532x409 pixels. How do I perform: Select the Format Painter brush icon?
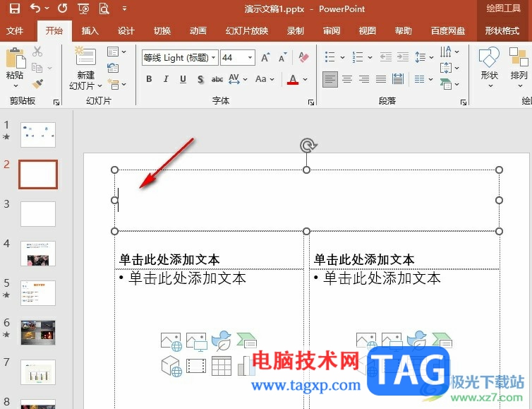click(37, 83)
